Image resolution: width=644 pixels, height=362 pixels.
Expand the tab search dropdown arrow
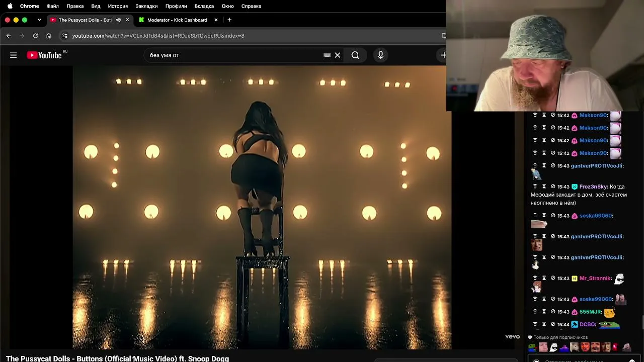tap(39, 20)
